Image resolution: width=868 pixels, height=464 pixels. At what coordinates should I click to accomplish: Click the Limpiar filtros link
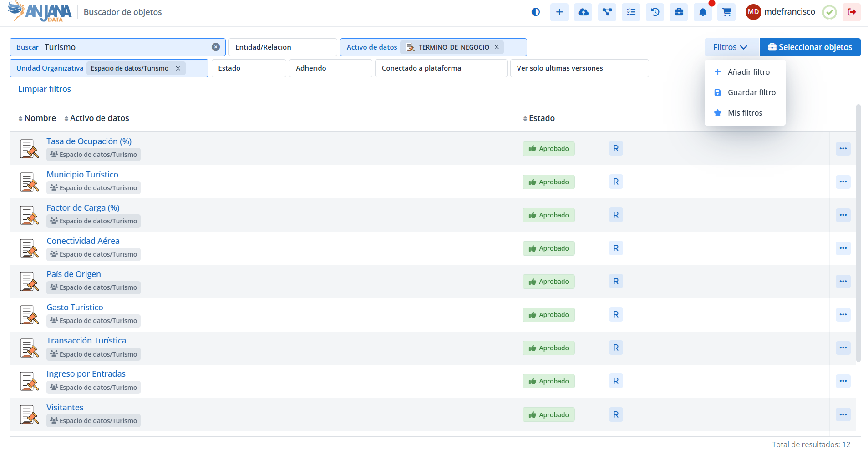pos(45,89)
